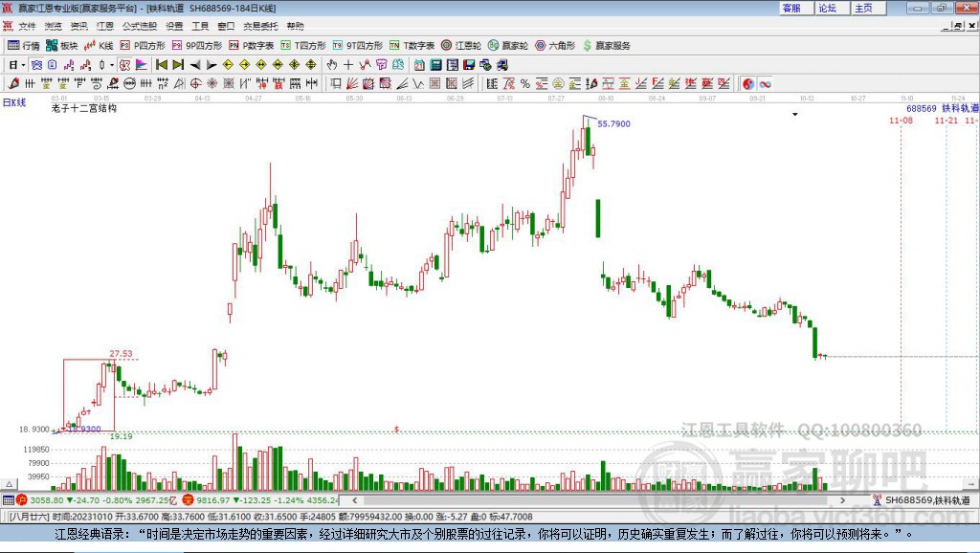Select the Gann fan lines tool
The width and height of the screenshot is (980, 553).
352,84
